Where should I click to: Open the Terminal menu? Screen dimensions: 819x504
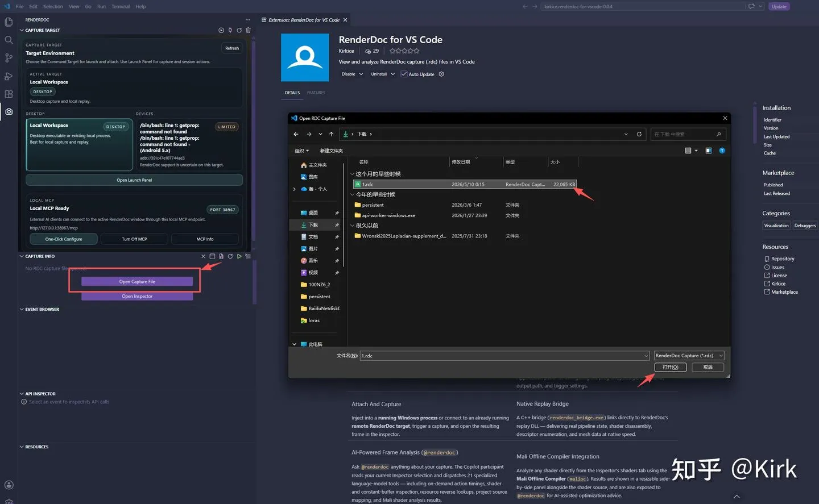tap(121, 6)
